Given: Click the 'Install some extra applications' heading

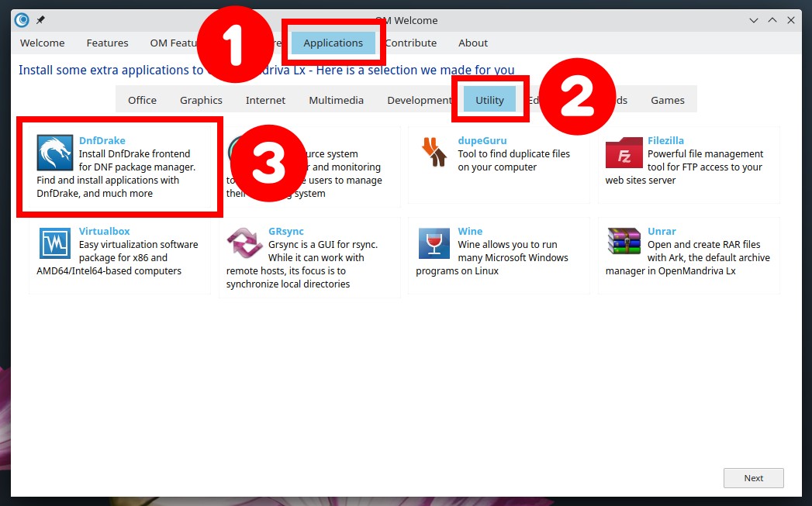Looking at the screenshot, I should coord(267,70).
